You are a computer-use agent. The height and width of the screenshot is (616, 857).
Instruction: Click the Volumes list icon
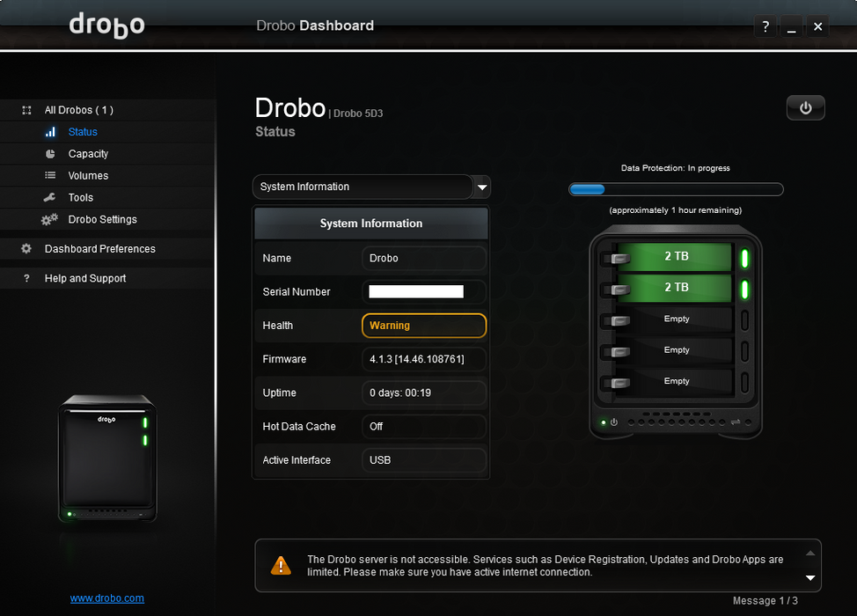click(50, 175)
